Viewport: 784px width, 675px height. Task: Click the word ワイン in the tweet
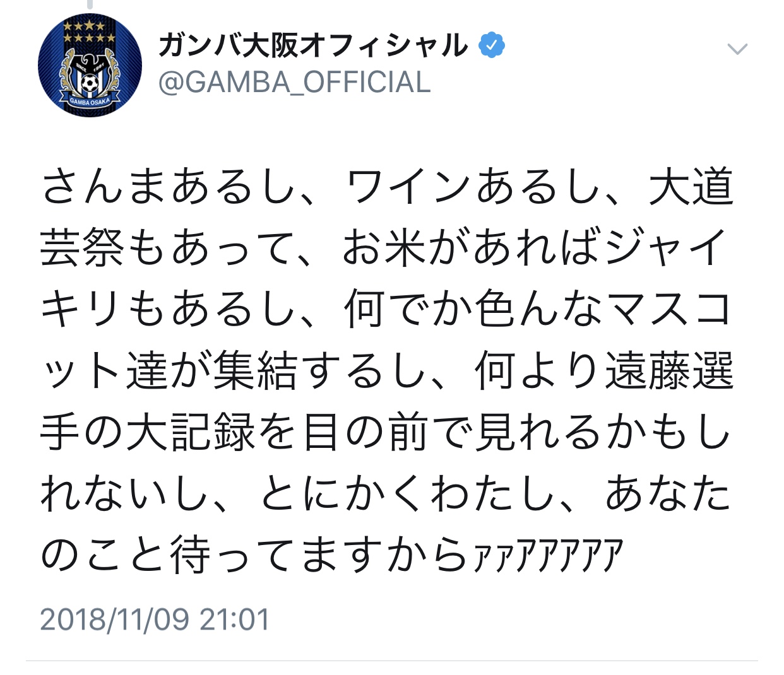[408, 187]
